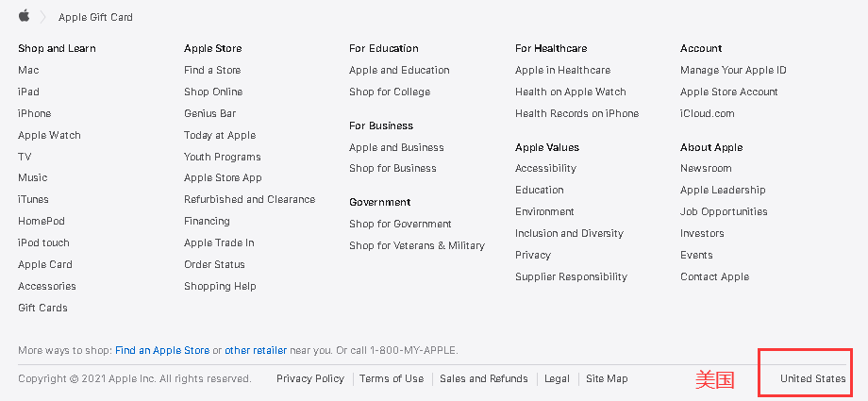Screen dimensions: 868x401
Task: Click the blue Find an Apple Store link
Action: pos(162,350)
